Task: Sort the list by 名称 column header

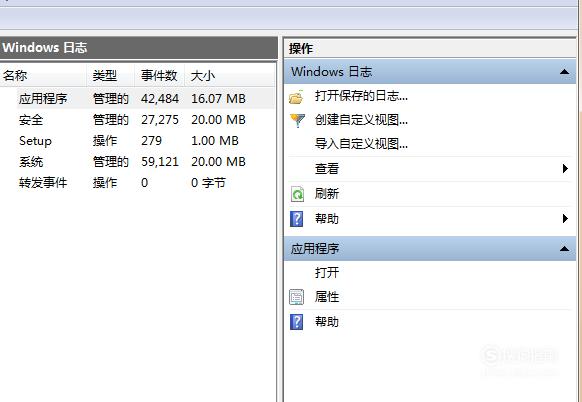Action: coord(43,76)
